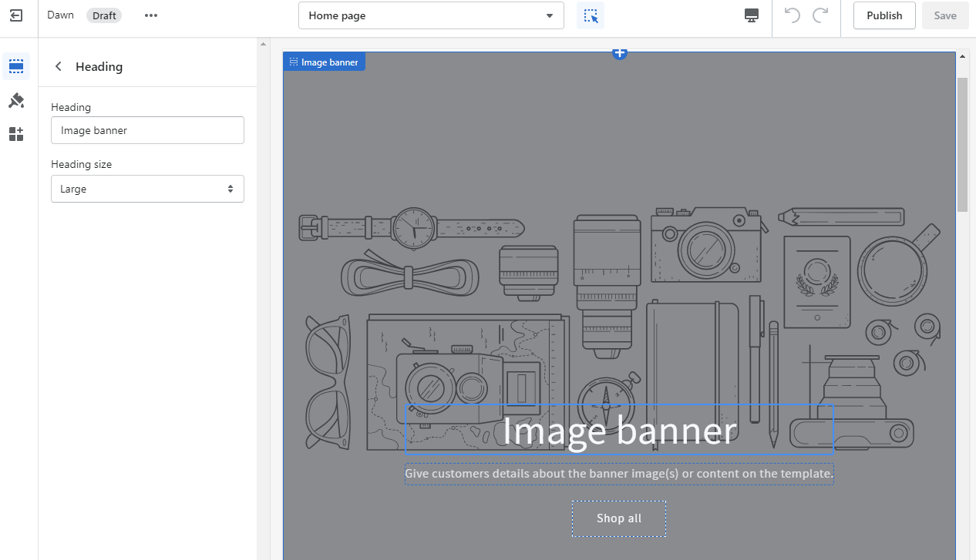This screenshot has width=976, height=560.
Task: Open the Heading size dropdown
Action: (147, 189)
